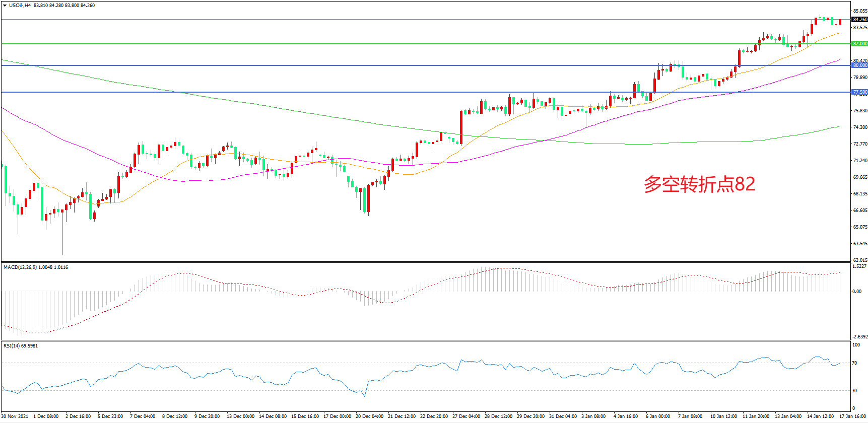Click the 17 Jan 16:00 time axis label
The width and height of the screenshot is (868, 423).
852,416
